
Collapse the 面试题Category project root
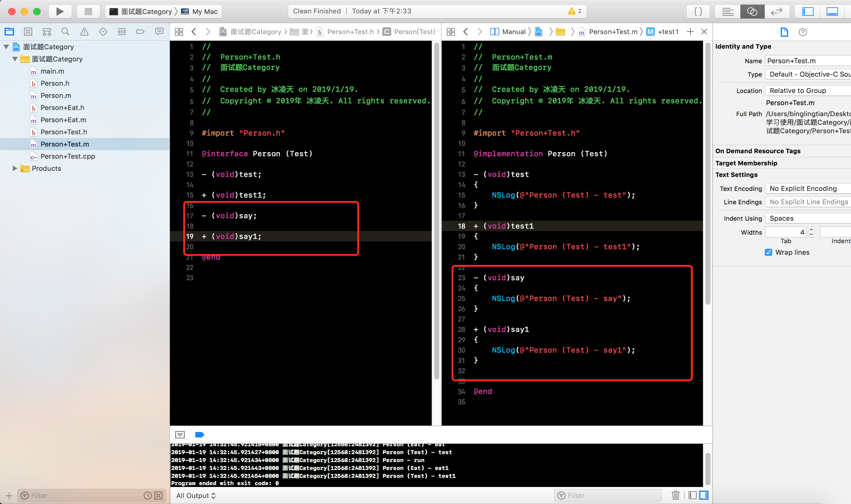pos(6,47)
